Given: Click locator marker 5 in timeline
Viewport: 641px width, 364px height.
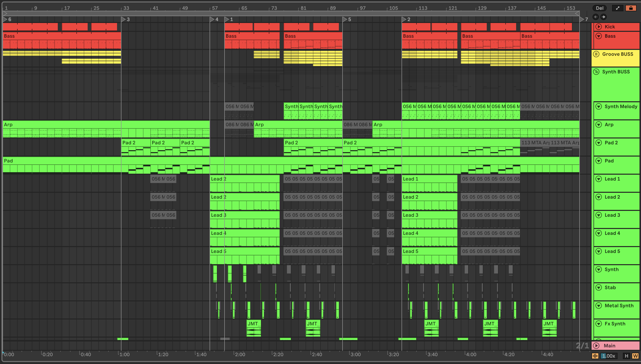Looking at the screenshot, I should point(345,19).
